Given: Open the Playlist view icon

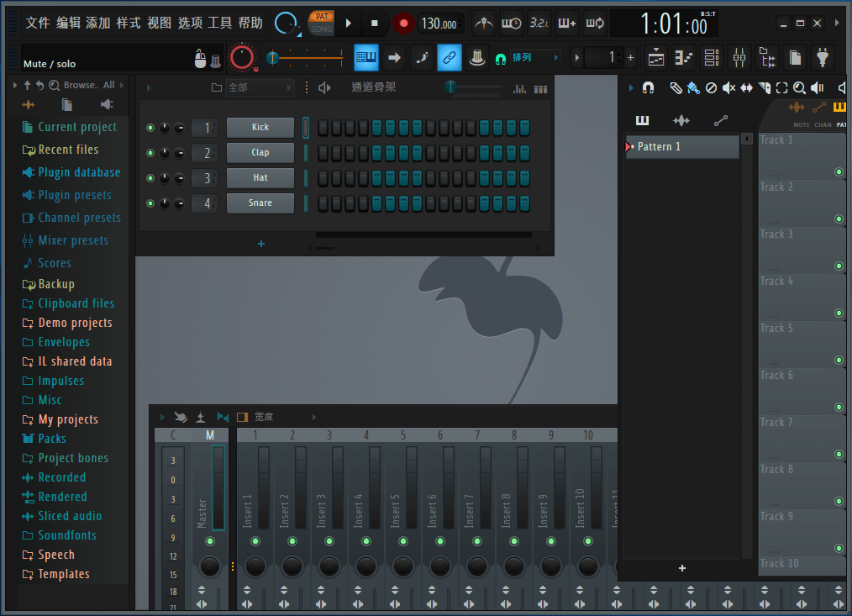Looking at the screenshot, I should pyautogui.click(x=656, y=57).
